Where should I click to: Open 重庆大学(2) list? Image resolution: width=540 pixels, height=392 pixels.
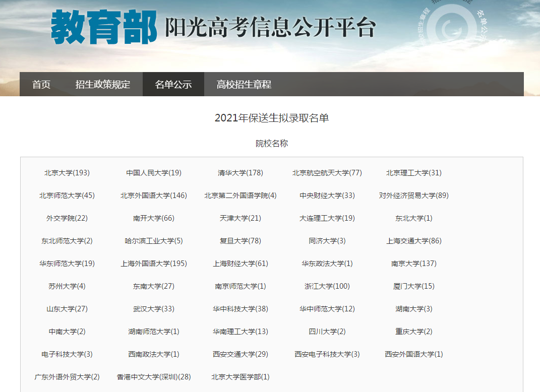(x=414, y=332)
